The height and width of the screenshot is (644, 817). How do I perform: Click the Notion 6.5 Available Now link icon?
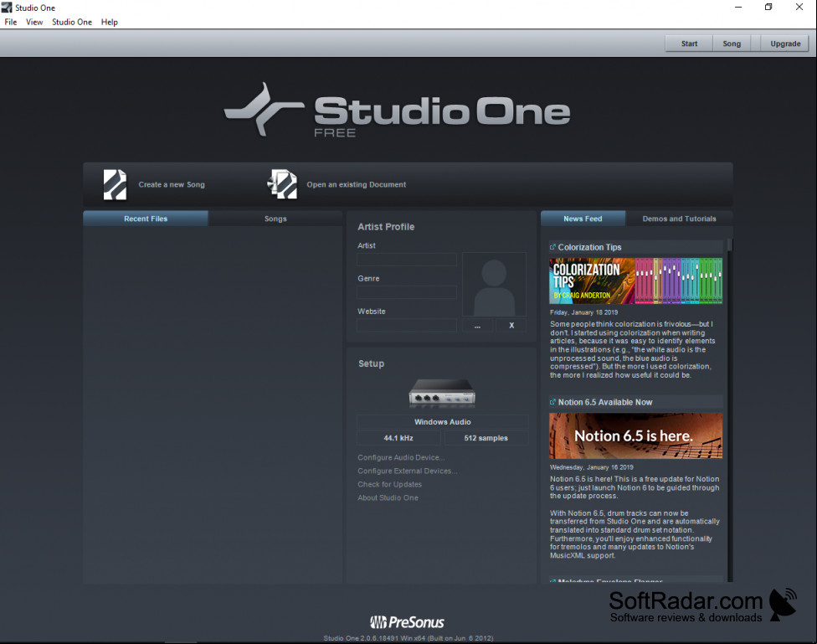[552, 402]
